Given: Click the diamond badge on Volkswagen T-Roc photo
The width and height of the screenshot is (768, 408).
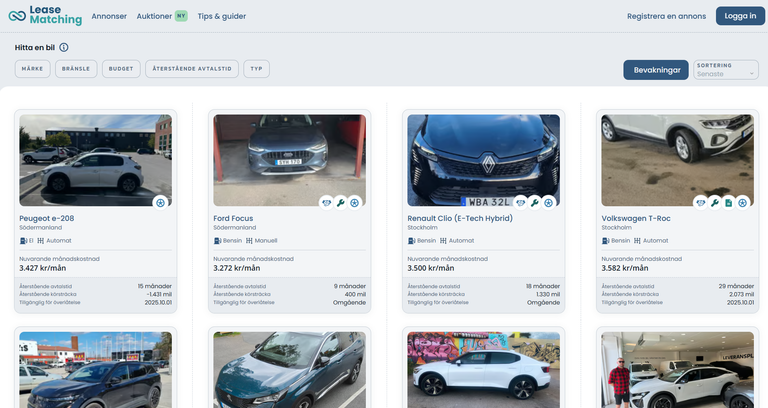Looking at the screenshot, I should [700, 202].
